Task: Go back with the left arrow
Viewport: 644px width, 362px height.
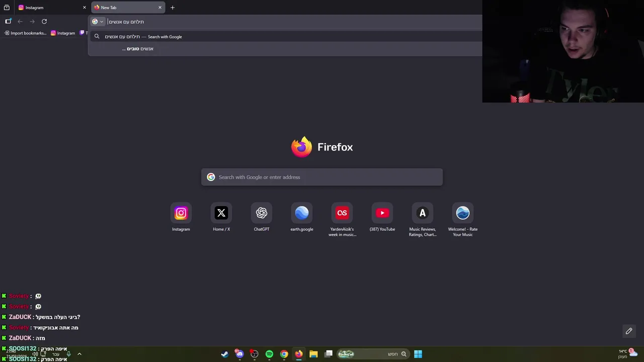Action: pos(20,21)
